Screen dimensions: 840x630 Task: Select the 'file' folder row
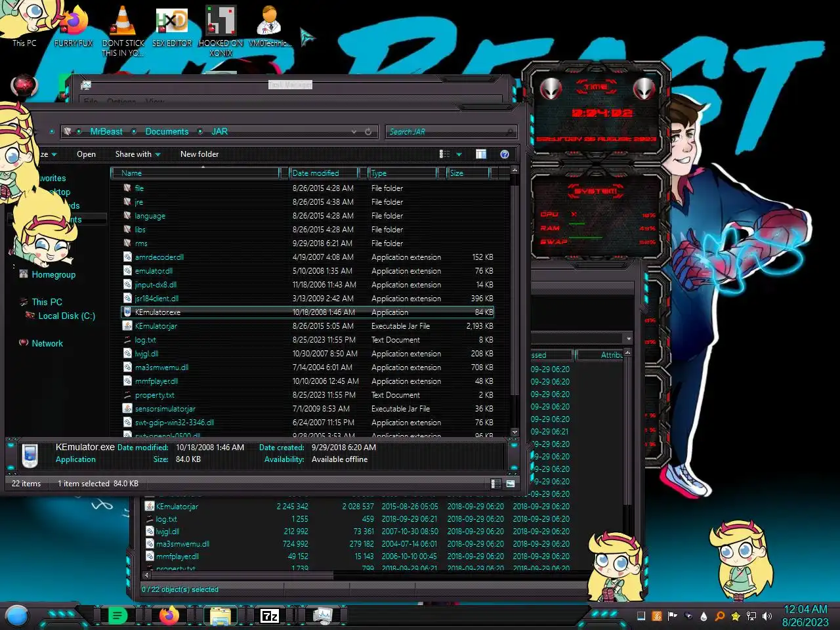point(308,188)
